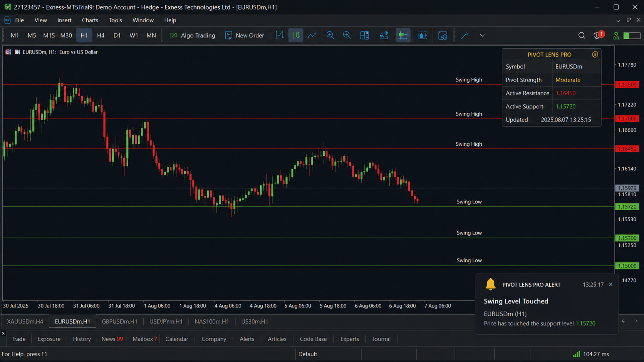644x362 pixels.
Task: Switch to line chart mode
Action: 312,35
